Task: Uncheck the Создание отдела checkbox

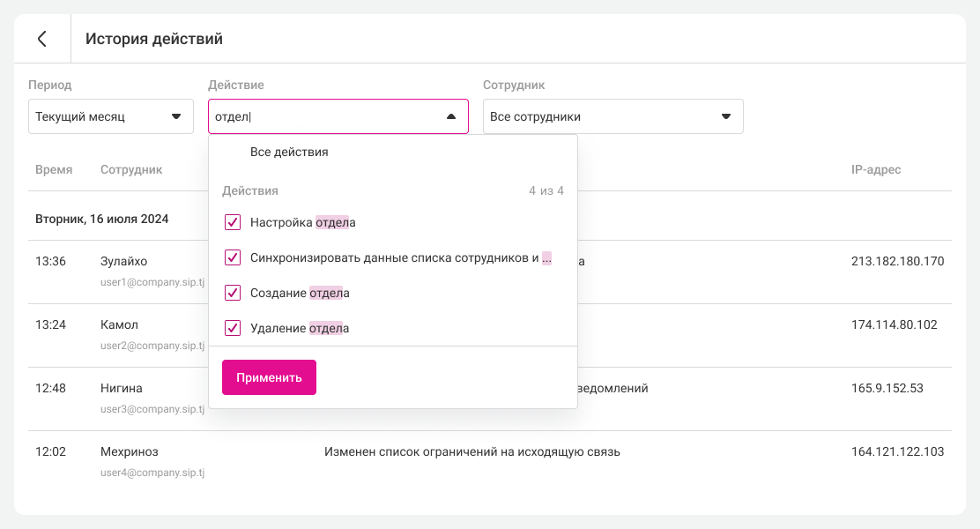Action: pyautogui.click(x=233, y=293)
